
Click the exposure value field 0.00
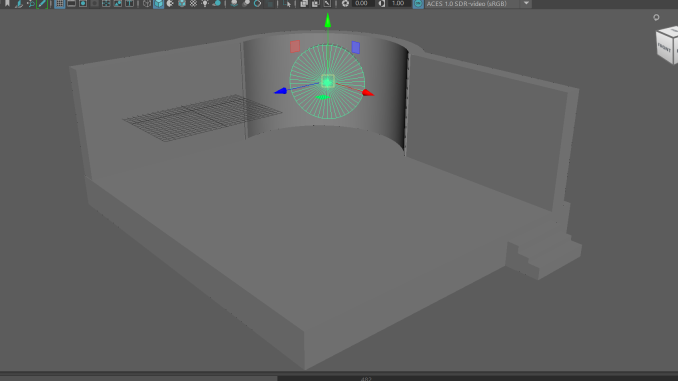tap(361, 3)
